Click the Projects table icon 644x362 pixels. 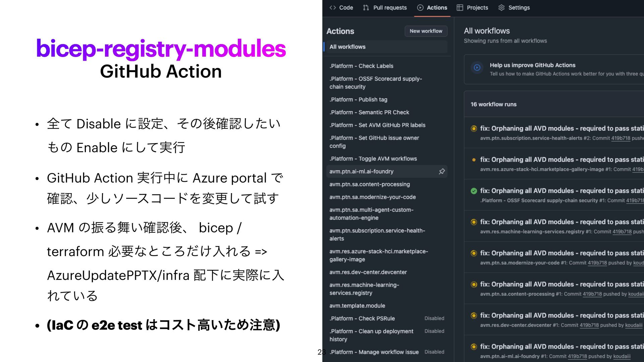[460, 7]
